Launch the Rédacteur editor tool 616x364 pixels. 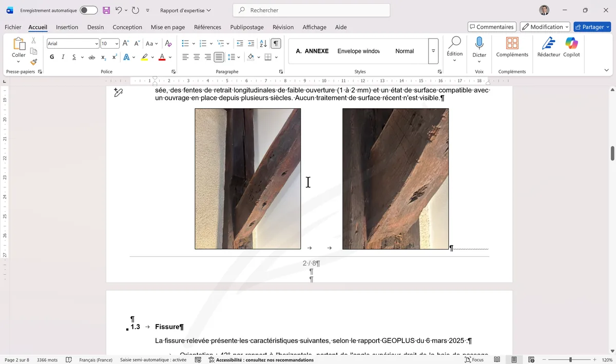[549, 47]
